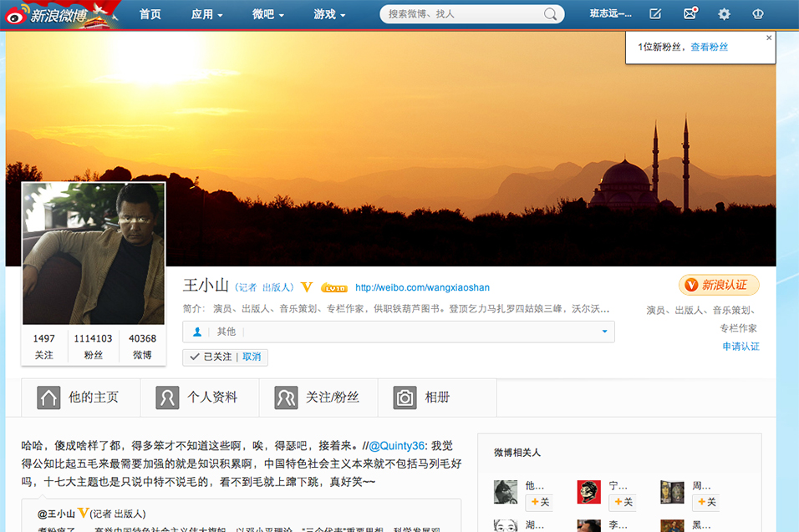Open the settings gear icon
This screenshot has height=532, width=799.
pos(724,14)
